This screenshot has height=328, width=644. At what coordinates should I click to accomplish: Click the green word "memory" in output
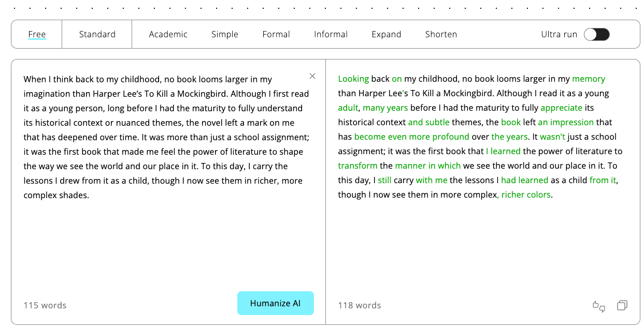[588, 79]
